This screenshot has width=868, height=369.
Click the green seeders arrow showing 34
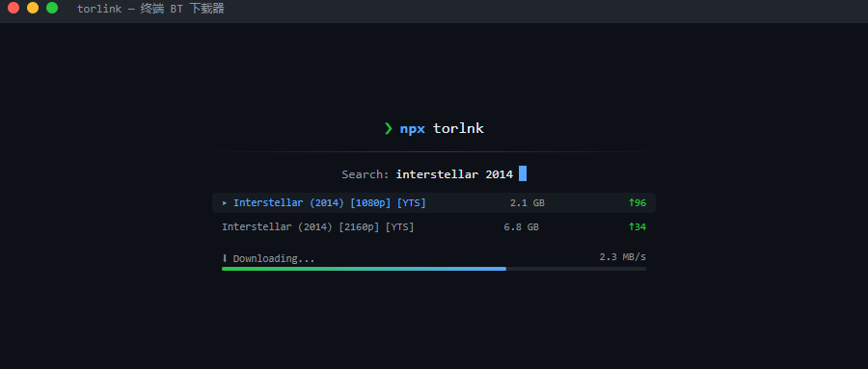[631, 226]
